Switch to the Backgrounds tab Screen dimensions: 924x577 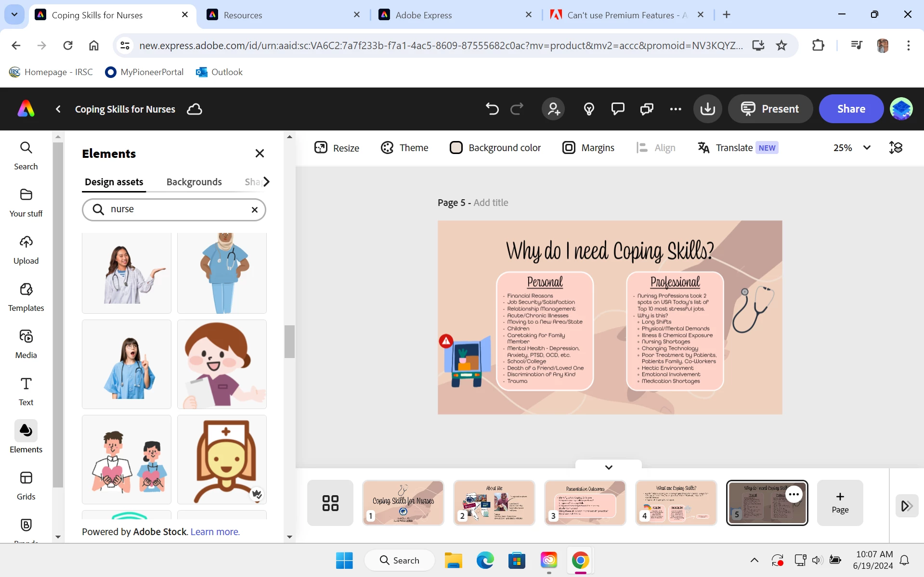click(x=194, y=182)
